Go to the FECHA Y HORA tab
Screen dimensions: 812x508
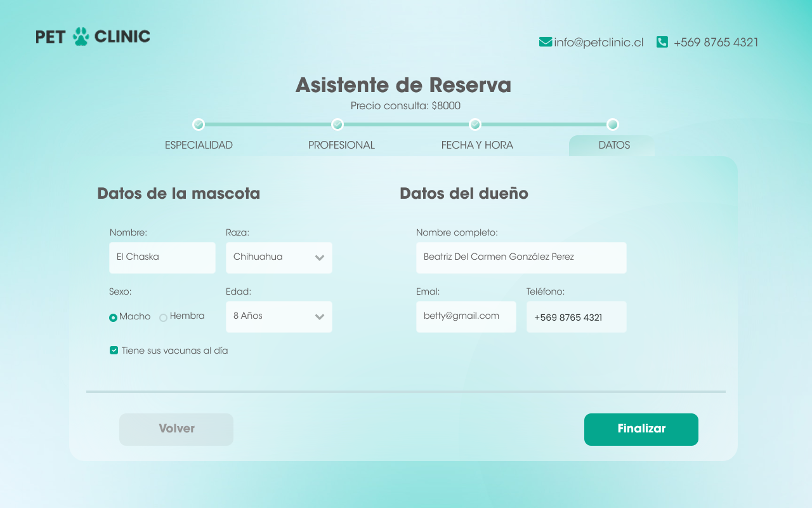(x=477, y=145)
